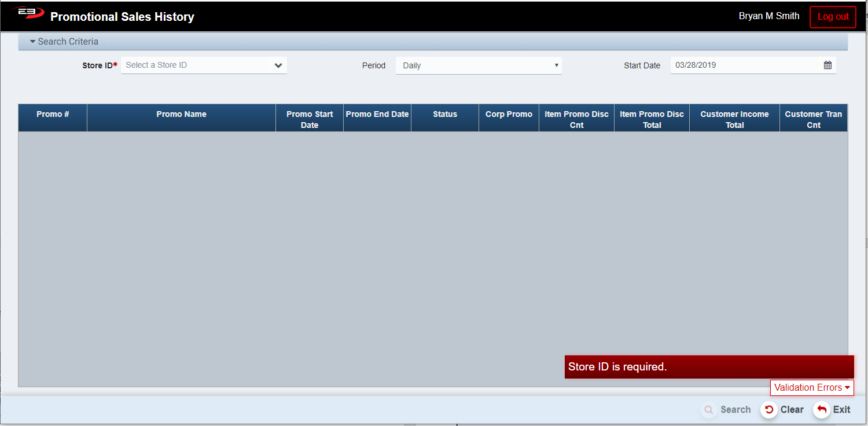The height and width of the screenshot is (426, 868).
Task: Click the Bryan M Smith user name
Action: tap(768, 16)
